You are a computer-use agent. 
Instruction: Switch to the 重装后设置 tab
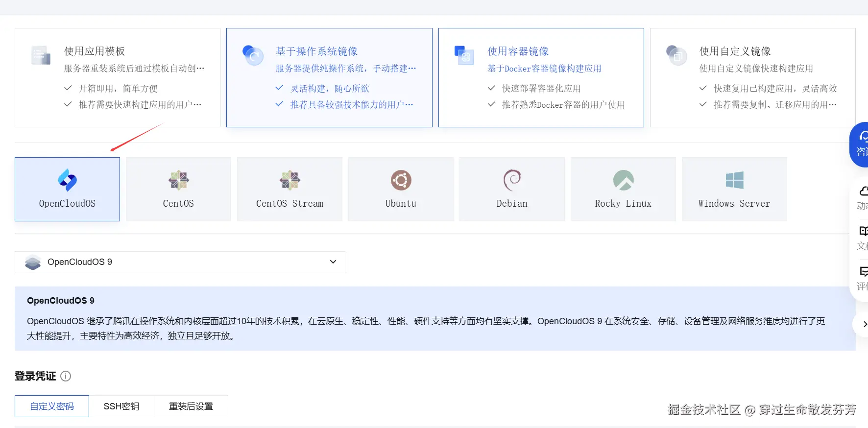coord(191,406)
